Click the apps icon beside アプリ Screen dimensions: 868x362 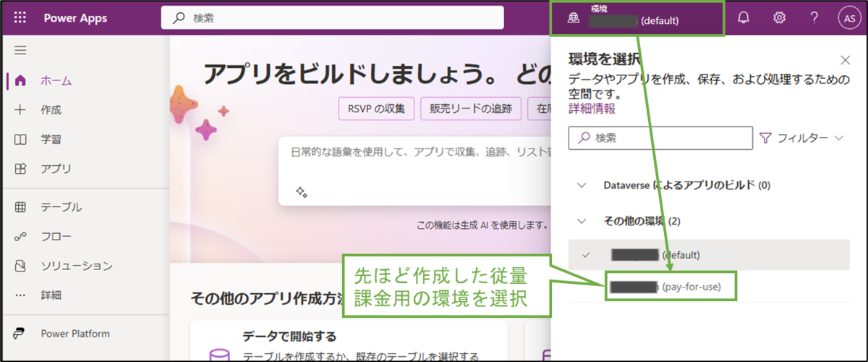tap(20, 169)
